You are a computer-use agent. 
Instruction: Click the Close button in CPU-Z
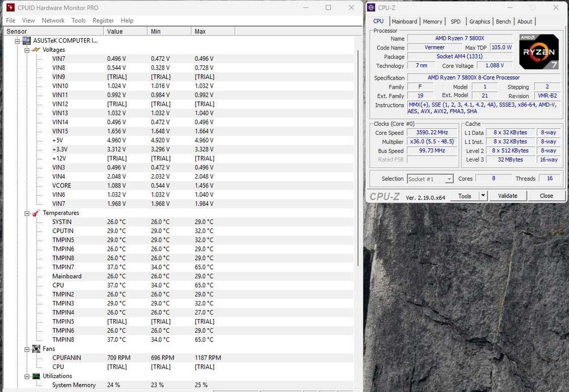tap(546, 196)
